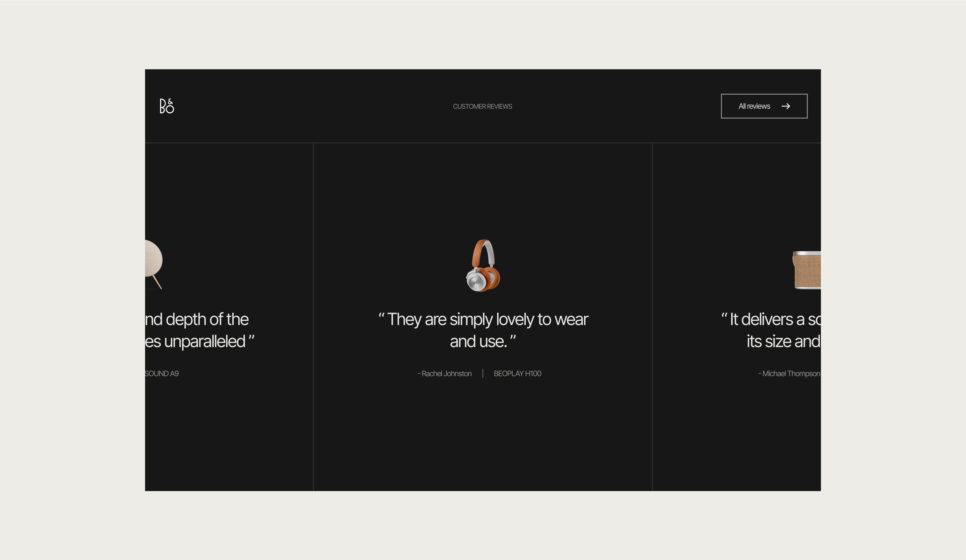The image size is (966, 560).
Task: Click the SOUND A9 product label
Action: (x=162, y=374)
